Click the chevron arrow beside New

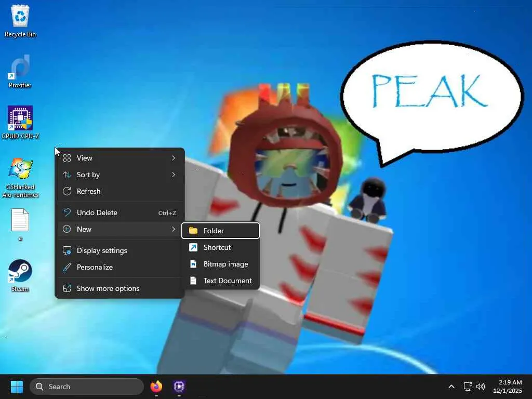coord(174,229)
